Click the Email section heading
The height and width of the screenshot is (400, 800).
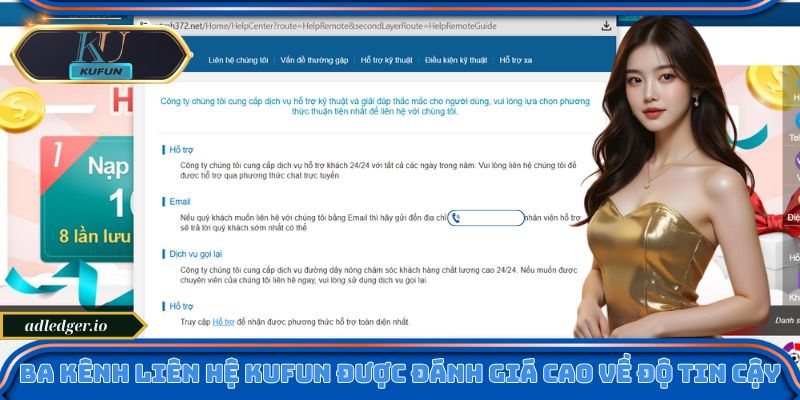pyautogui.click(x=180, y=202)
